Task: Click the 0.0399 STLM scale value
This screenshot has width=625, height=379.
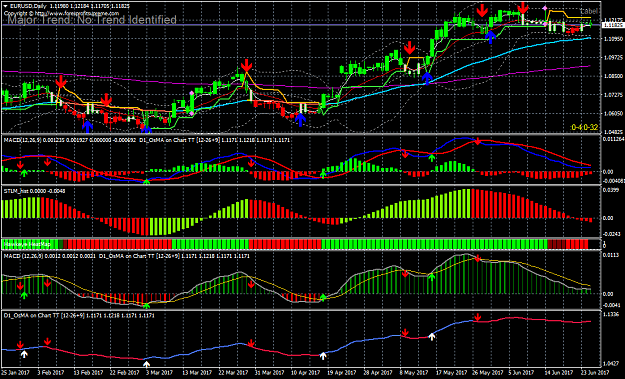Action: (x=610, y=190)
